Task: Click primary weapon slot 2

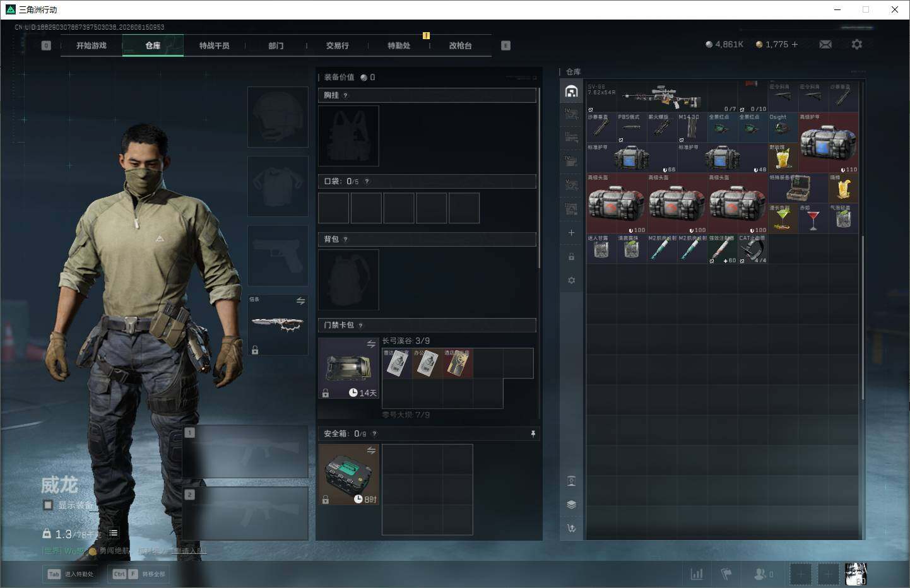Action: 245,513
